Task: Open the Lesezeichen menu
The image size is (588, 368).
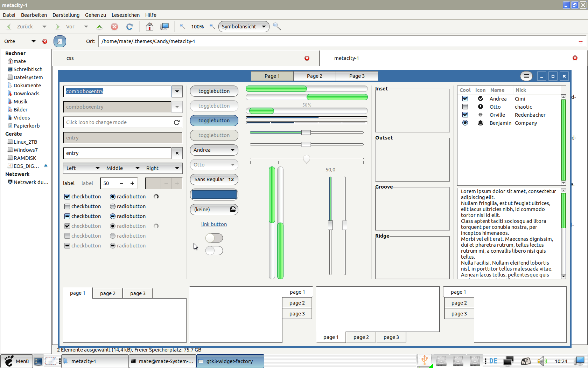Action: [126, 15]
